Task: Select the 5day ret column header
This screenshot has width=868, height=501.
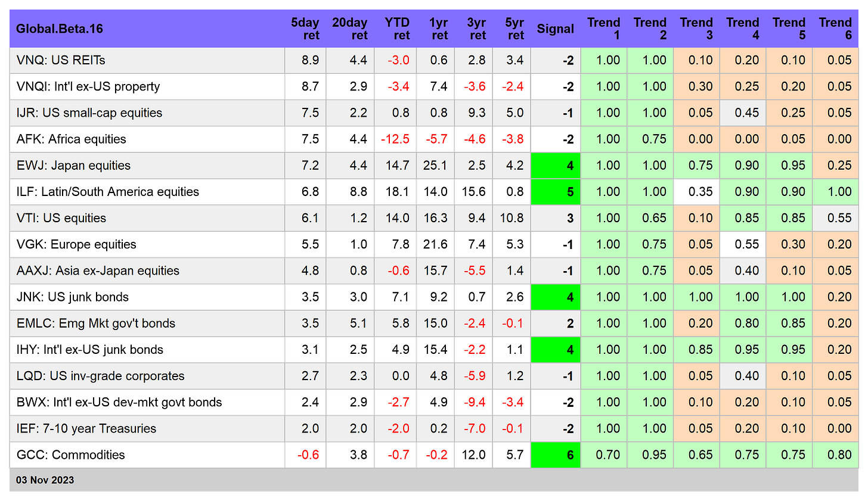Action: tap(305, 29)
